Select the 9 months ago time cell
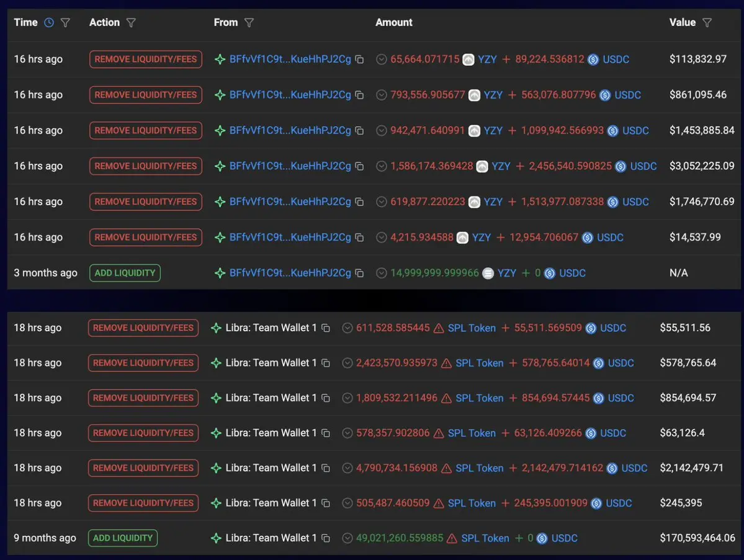The height and width of the screenshot is (560, 744). tap(45, 538)
